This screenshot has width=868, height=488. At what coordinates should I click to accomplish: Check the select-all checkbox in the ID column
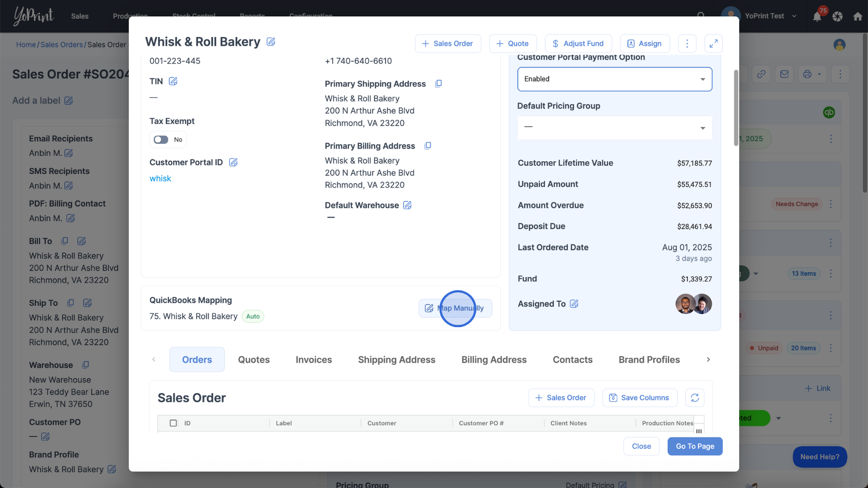[x=173, y=423]
